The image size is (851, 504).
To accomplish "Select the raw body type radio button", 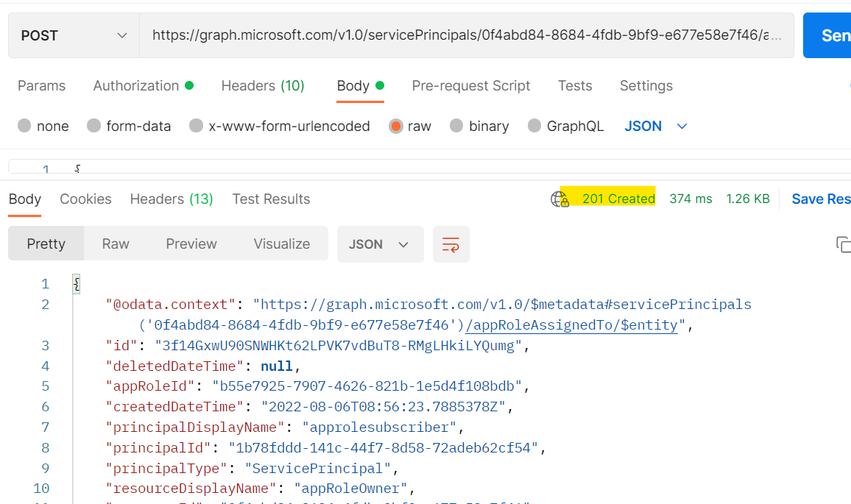I will point(396,126).
